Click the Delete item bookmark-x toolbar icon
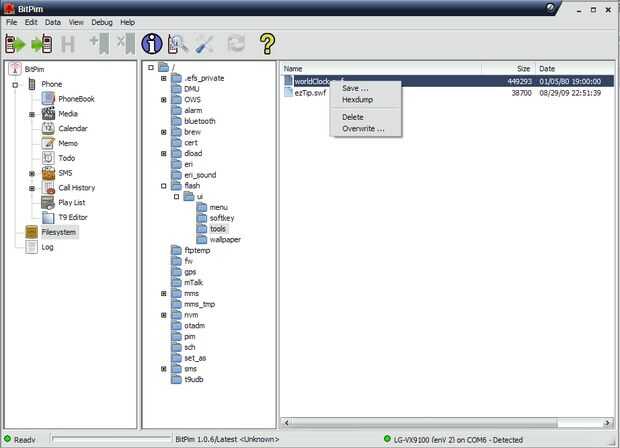The height and width of the screenshot is (448, 620). [126, 43]
